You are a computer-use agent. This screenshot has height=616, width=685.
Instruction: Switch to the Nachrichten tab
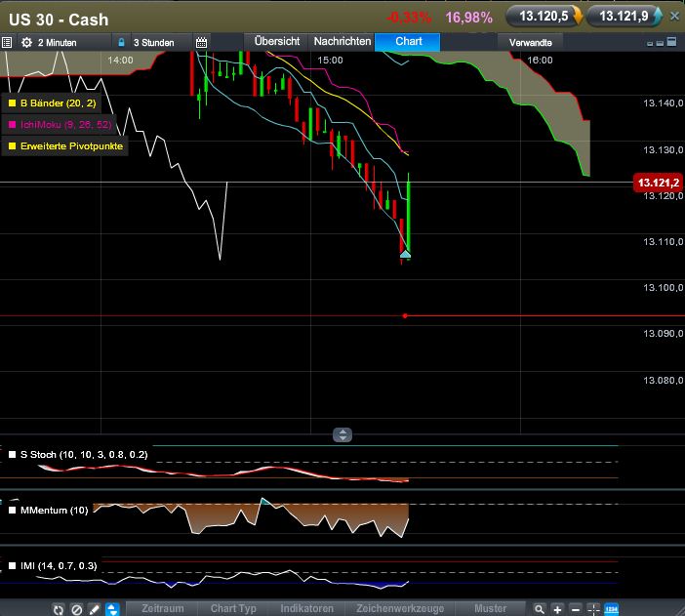(342, 42)
